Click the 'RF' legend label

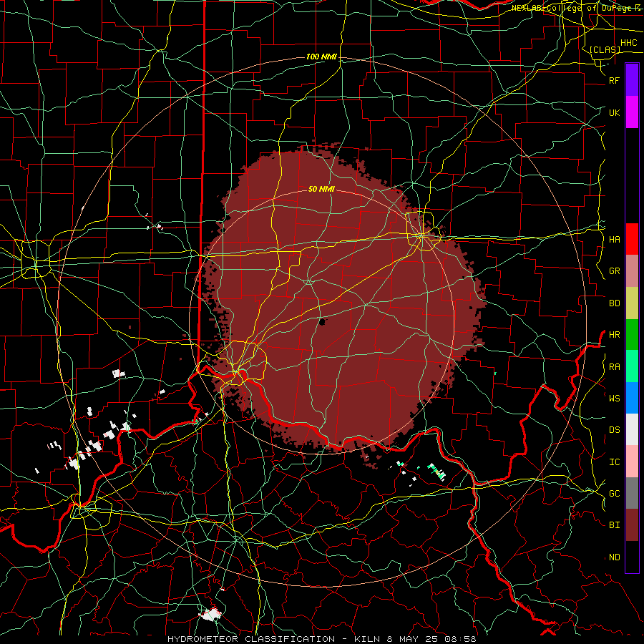coord(614,80)
